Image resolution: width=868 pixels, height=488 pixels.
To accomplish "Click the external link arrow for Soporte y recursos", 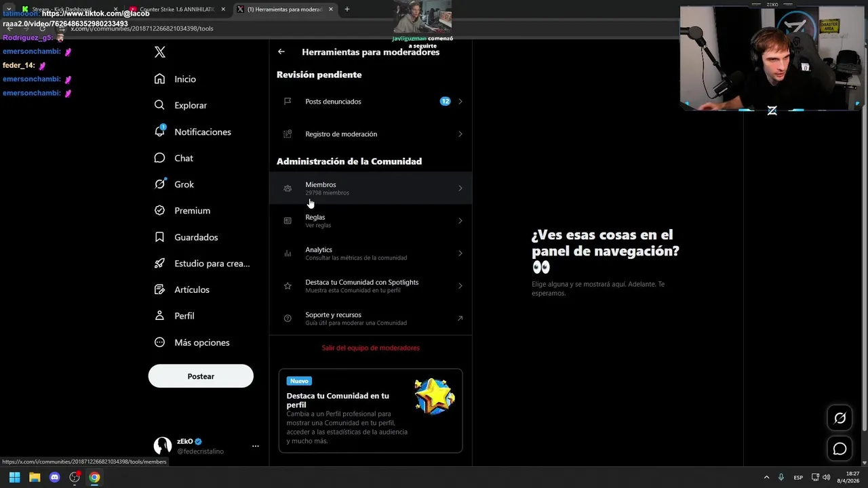I will (x=460, y=319).
